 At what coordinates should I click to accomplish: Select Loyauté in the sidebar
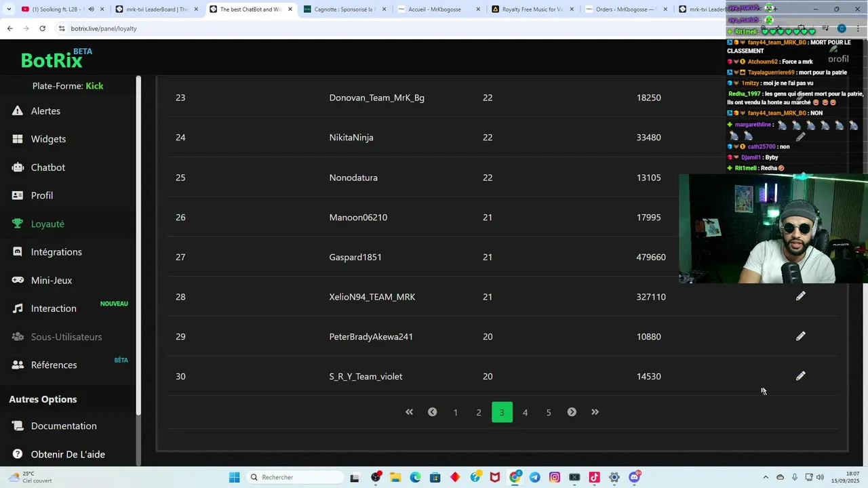click(47, 224)
